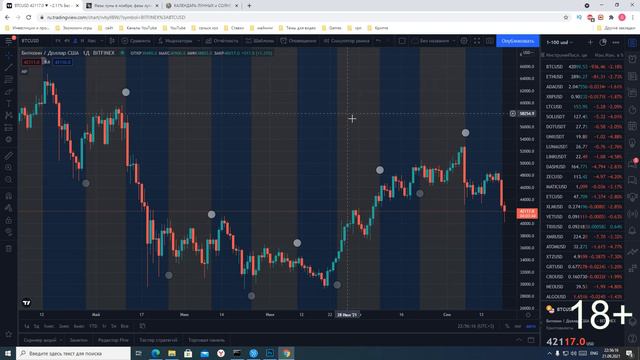Toggle log scale button
The height and width of the screenshot is (360, 640).
(x=518, y=326)
